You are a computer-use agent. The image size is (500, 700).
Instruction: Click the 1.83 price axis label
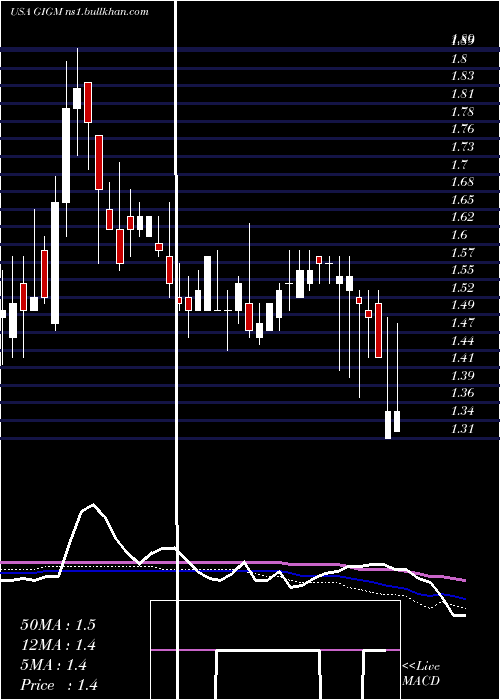pyautogui.click(x=462, y=76)
